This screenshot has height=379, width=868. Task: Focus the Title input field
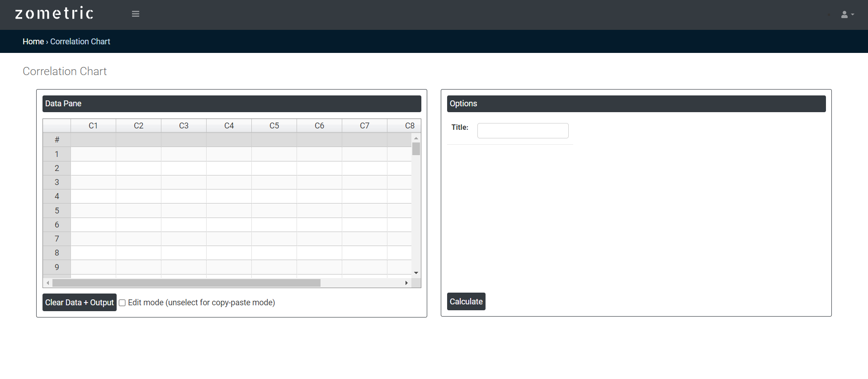tap(523, 131)
